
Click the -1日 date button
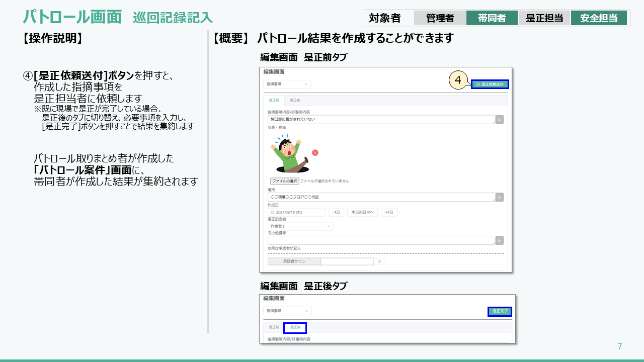pyautogui.click(x=337, y=213)
